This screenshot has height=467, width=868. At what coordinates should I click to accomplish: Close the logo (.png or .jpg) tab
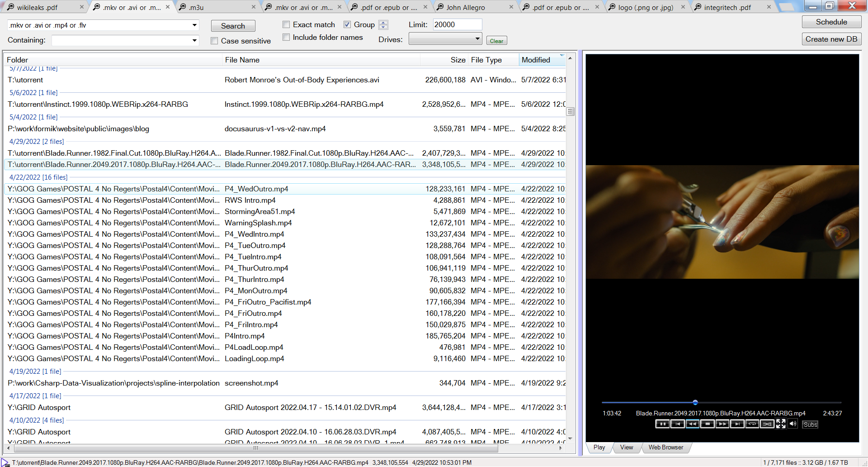tap(683, 7)
